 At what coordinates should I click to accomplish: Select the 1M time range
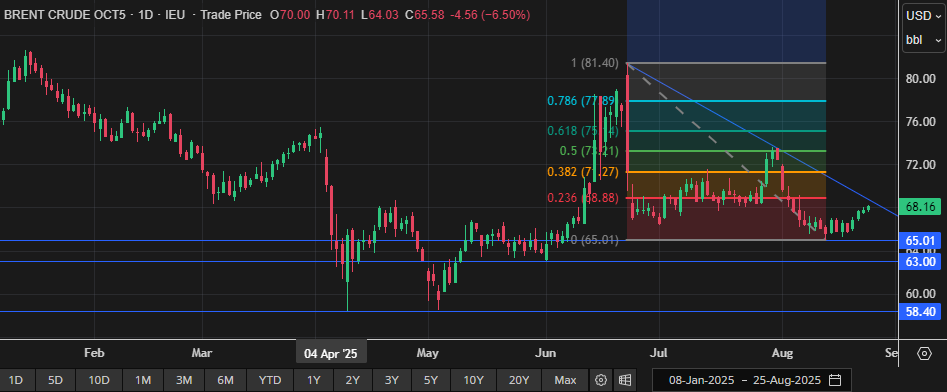tap(143, 380)
